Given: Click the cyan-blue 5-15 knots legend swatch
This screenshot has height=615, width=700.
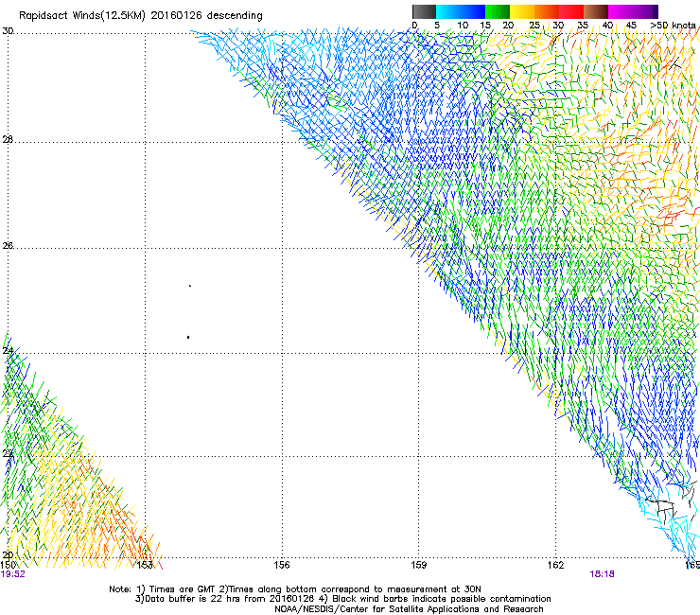Looking at the screenshot, I should pyautogui.click(x=461, y=11).
